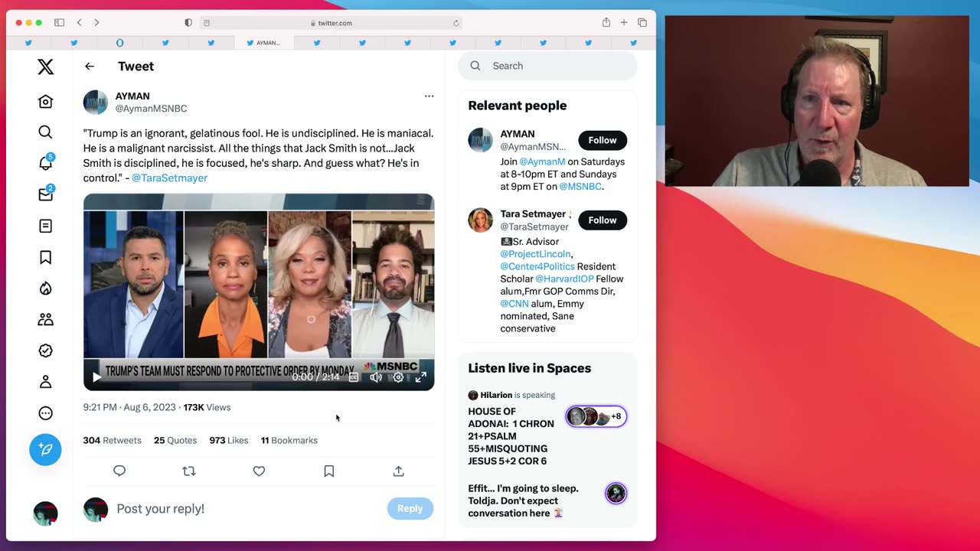Toggle closed captions on the video
Screen dimensions: 980x551
354,377
